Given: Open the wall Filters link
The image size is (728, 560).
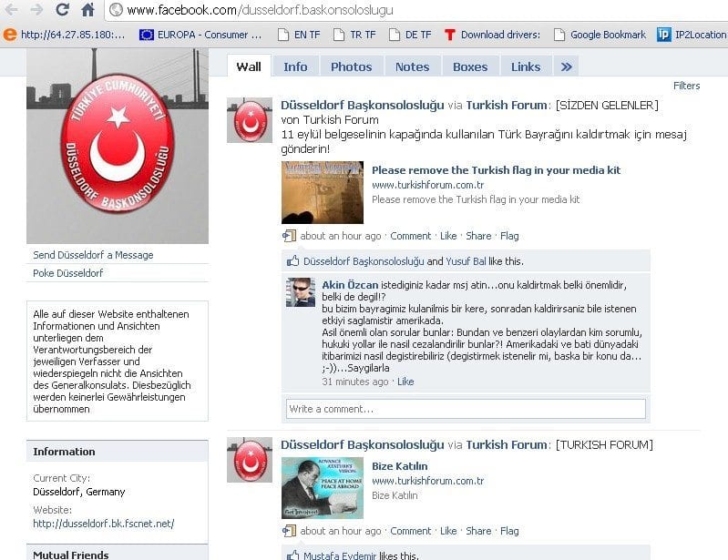Looking at the screenshot, I should (687, 86).
